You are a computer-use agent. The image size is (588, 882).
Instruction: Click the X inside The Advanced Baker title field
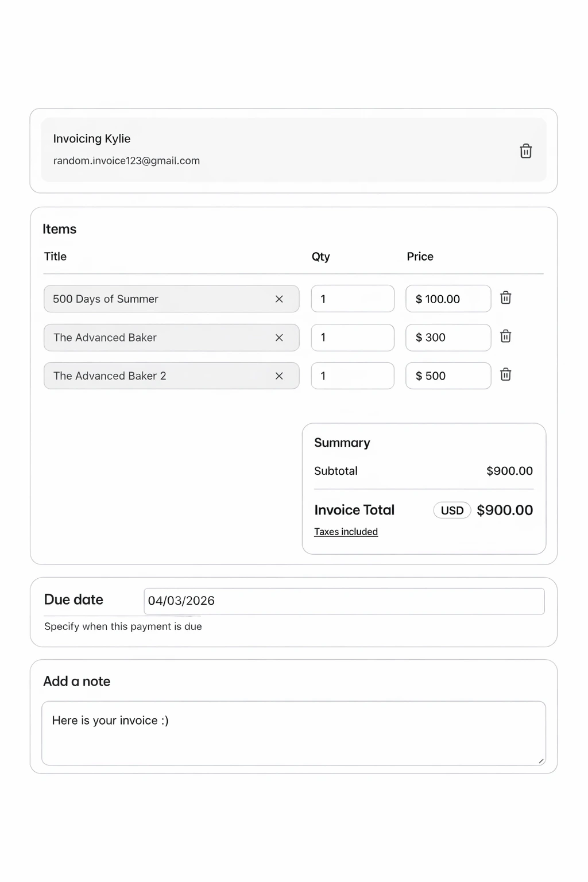280,338
